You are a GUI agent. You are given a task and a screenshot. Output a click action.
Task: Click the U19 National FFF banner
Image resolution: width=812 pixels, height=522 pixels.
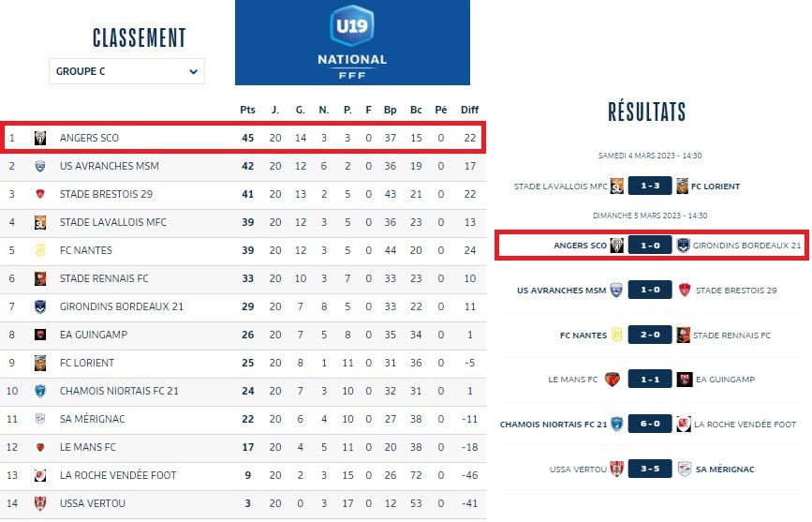click(x=352, y=42)
